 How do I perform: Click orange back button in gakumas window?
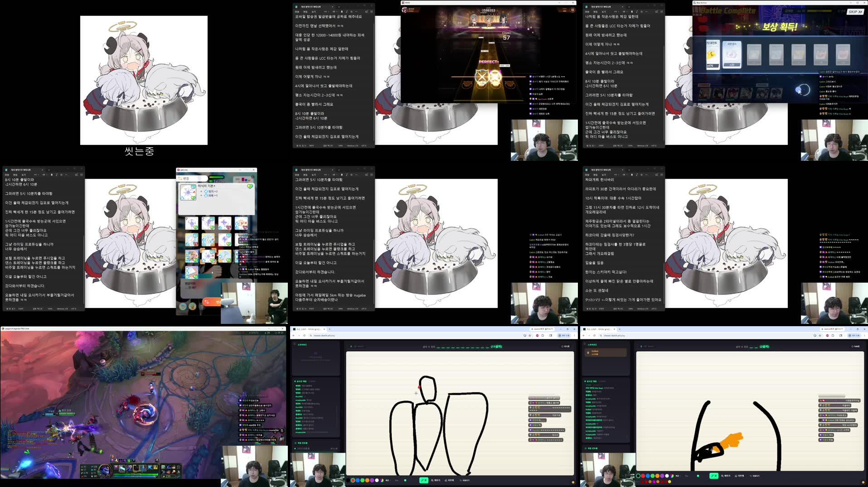tap(211, 302)
